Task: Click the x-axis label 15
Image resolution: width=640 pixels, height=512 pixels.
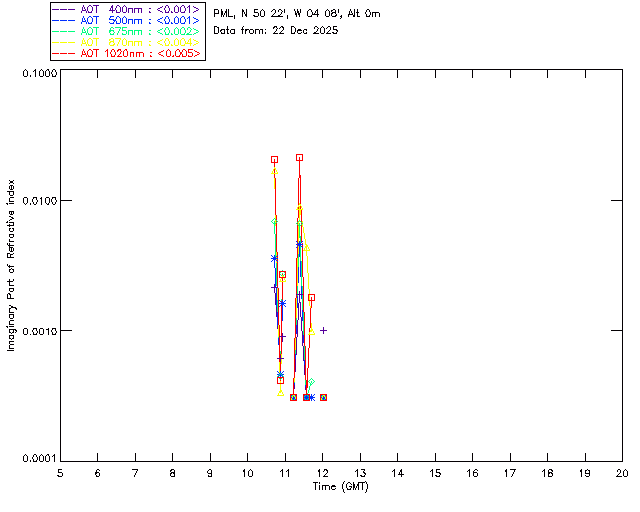Action: point(435,473)
